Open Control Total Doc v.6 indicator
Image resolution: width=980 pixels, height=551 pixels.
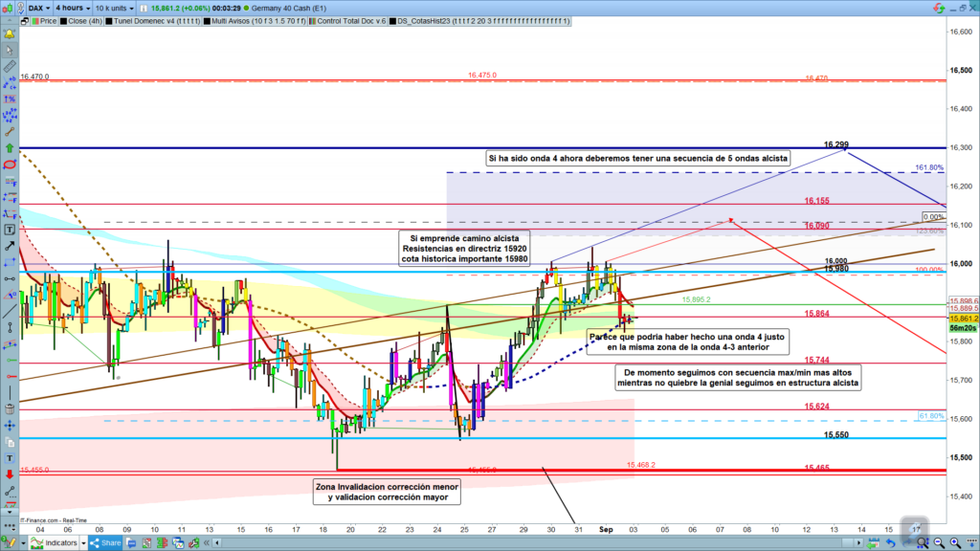pyautogui.click(x=349, y=19)
